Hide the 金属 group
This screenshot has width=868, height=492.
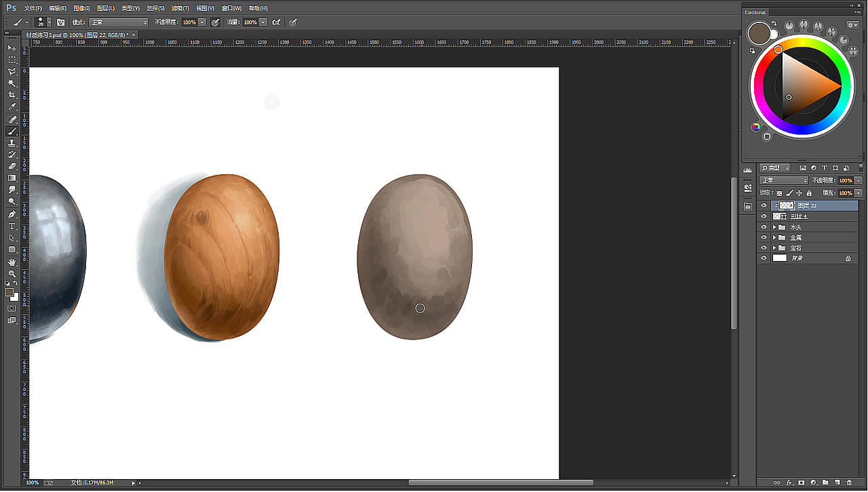764,238
